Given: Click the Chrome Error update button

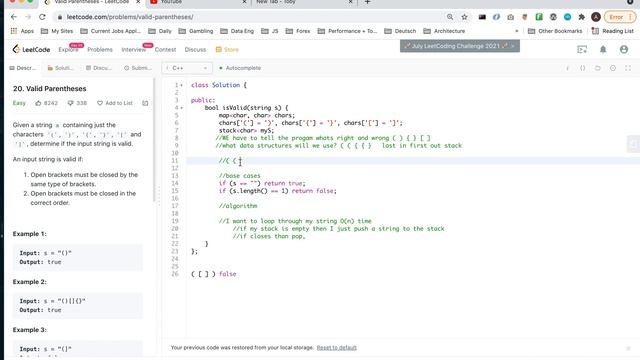Looking at the screenshot, I should point(620,17).
